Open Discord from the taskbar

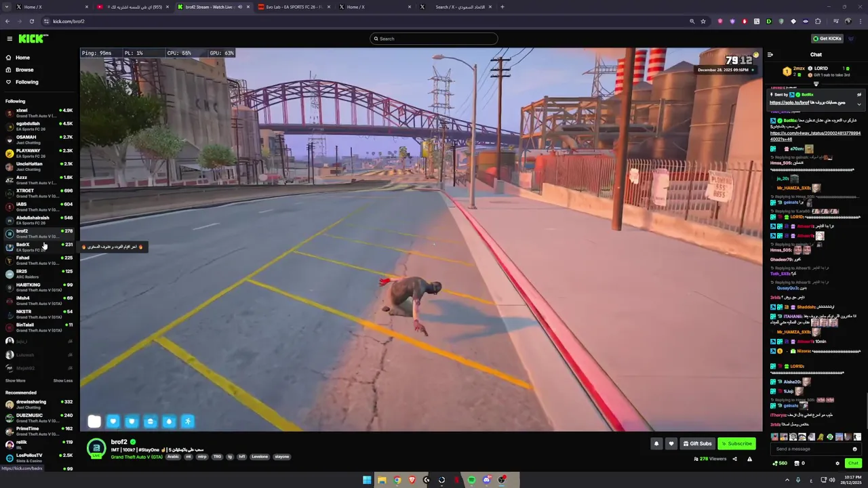(487, 480)
